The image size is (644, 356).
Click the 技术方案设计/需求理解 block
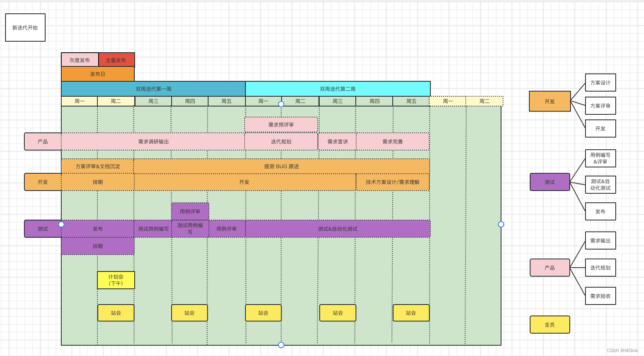(x=393, y=182)
